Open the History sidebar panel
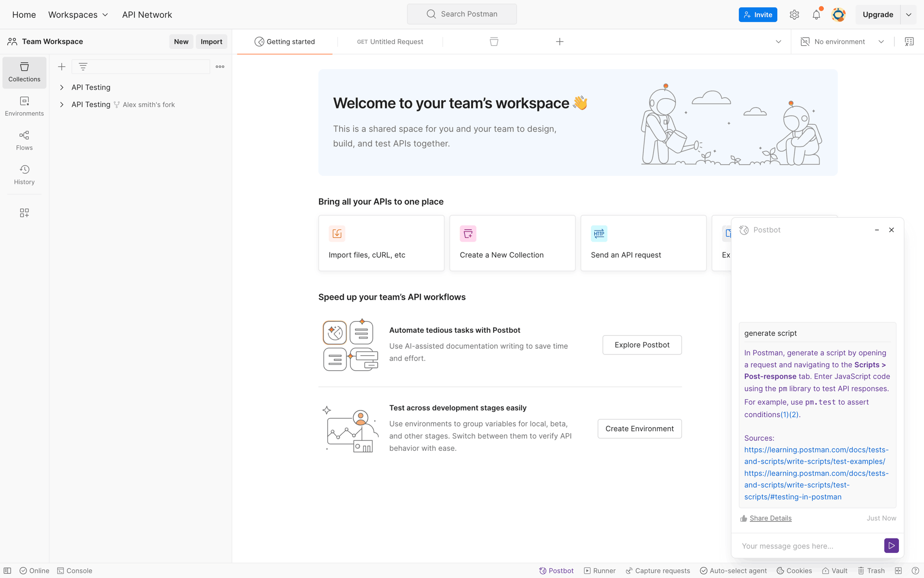The image size is (924, 578). pyautogui.click(x=24, y=175)
